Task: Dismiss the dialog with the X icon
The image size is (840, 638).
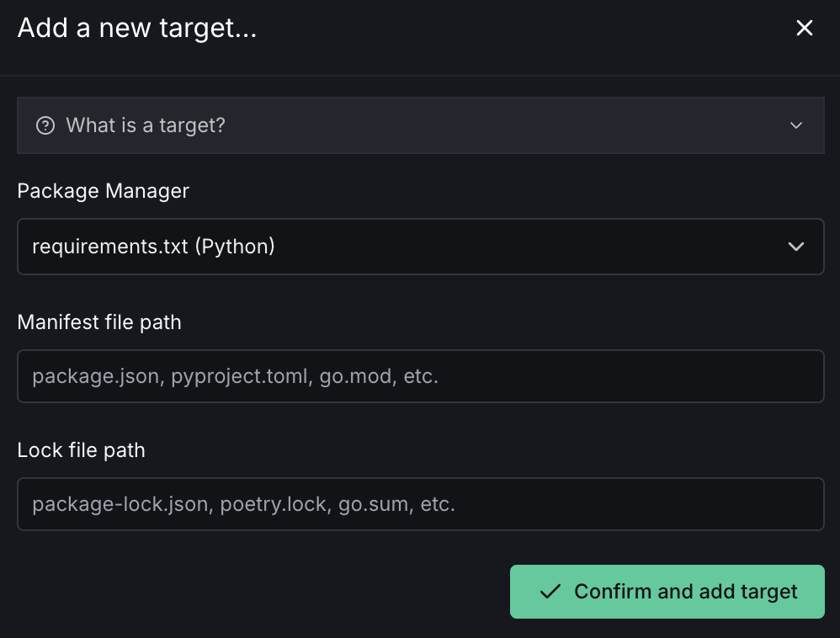Action: (x=804, y=29)
